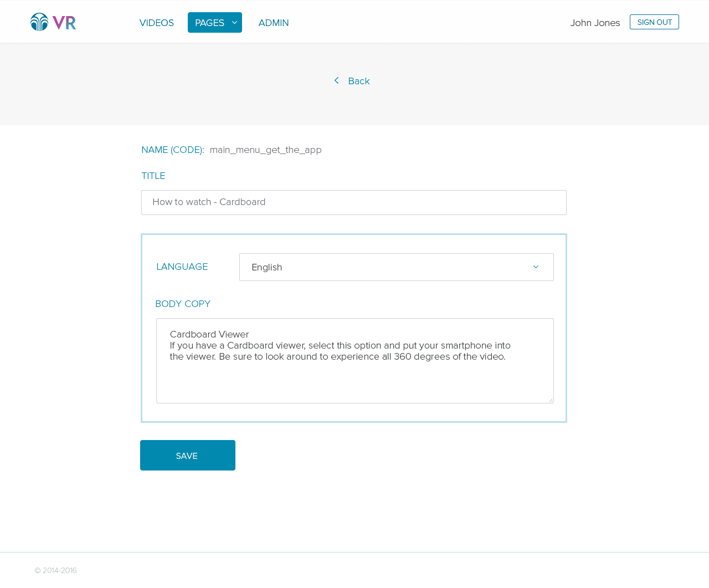Screen dimensions: 709x588
Task: Click the main_menu_get_the_app code text
Action: (265, 150)
